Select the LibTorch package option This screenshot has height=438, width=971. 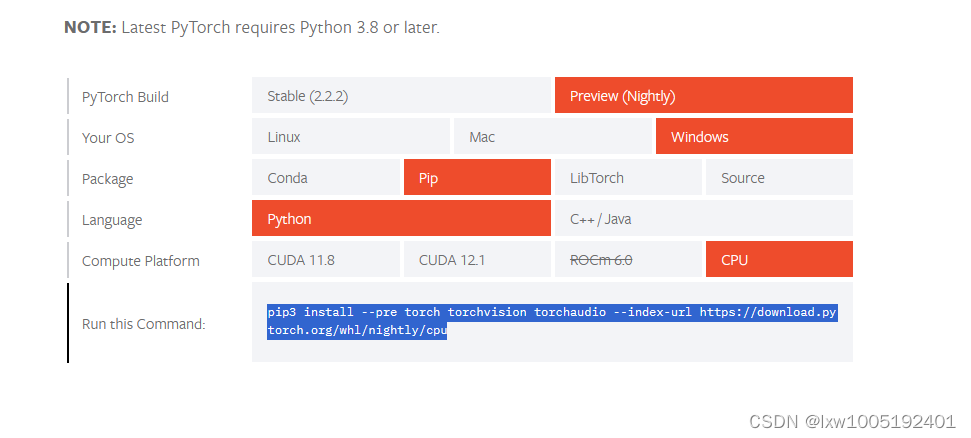coord(628,177)
